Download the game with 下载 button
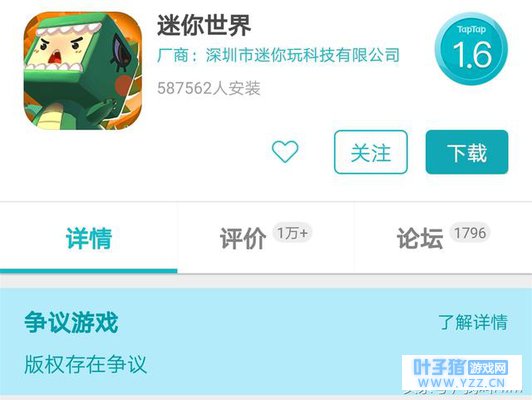 467,152
